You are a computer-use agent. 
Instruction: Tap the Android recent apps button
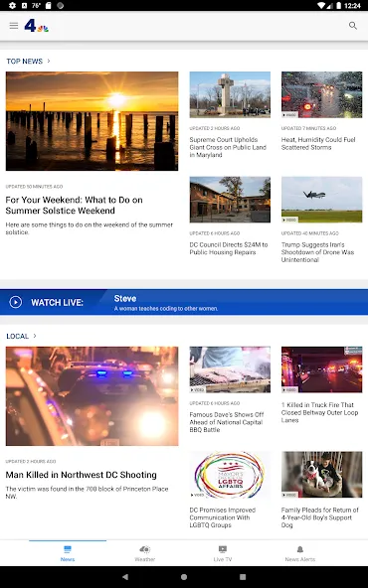click(243, 577)
